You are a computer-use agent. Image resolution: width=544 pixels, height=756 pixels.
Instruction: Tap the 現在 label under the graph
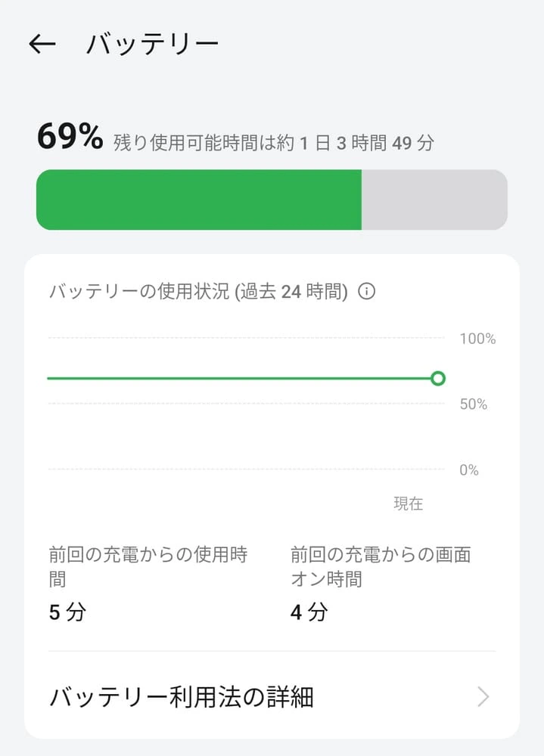tap(408, 504)
